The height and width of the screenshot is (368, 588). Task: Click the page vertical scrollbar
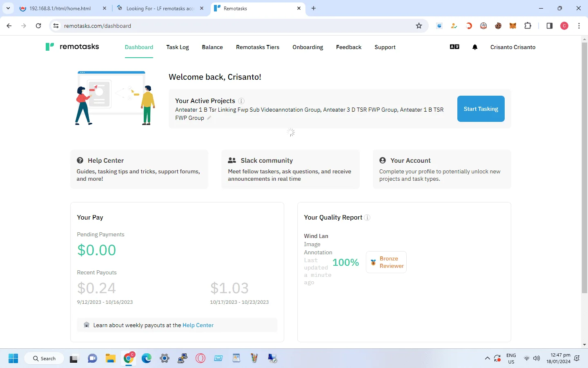pos(584,168)
